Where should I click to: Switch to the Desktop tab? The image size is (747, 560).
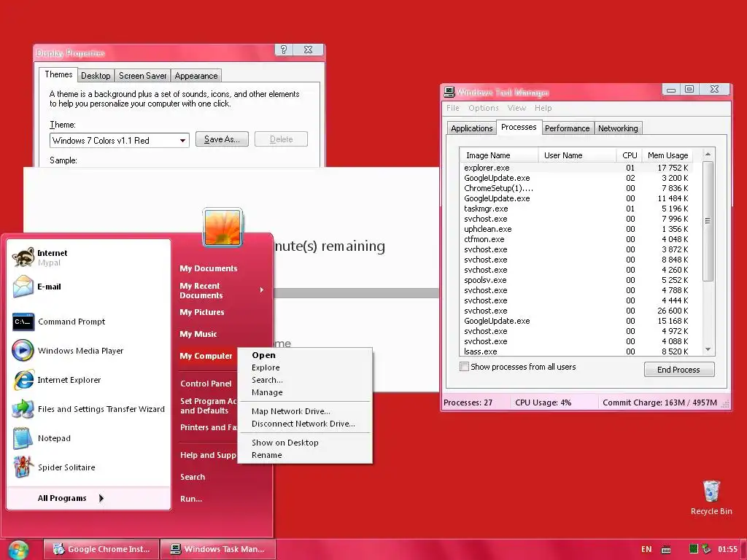(x=96, y=76)
